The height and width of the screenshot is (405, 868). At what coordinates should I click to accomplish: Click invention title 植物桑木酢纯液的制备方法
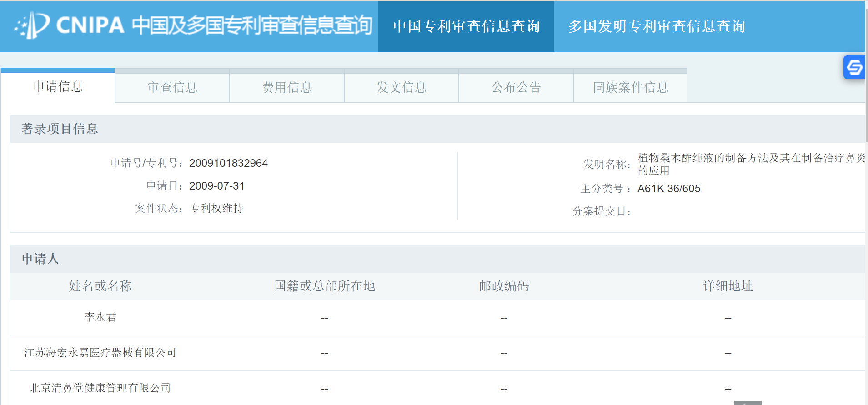click(752, 164)
